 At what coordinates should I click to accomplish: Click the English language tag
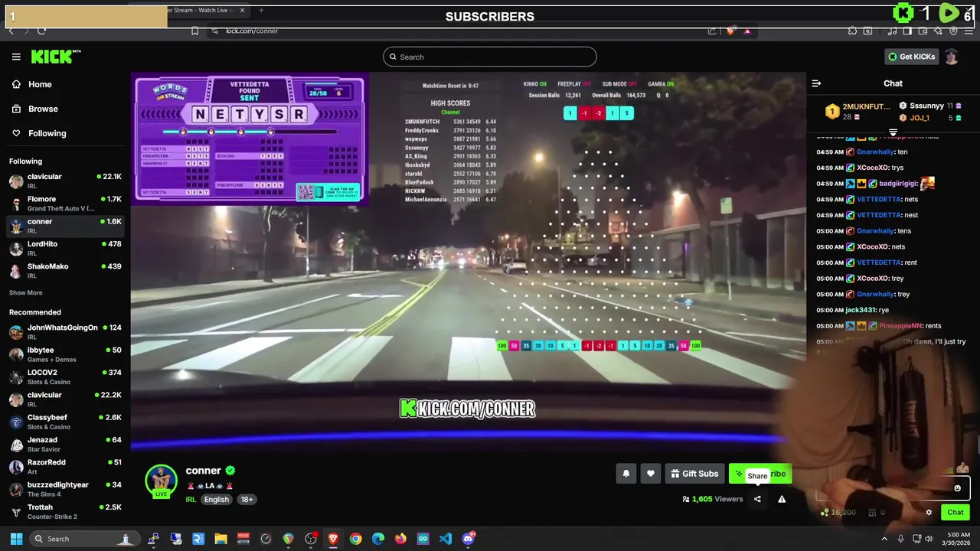coord(216,500)
